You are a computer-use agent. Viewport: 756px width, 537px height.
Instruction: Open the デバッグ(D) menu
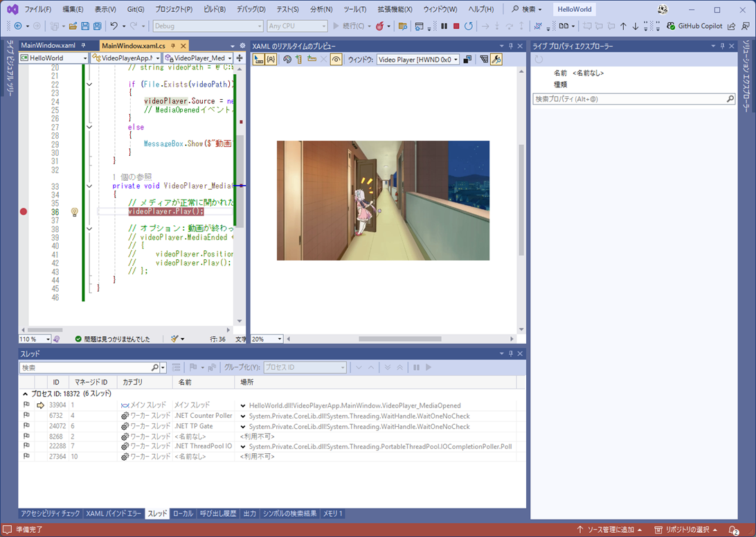251,10
